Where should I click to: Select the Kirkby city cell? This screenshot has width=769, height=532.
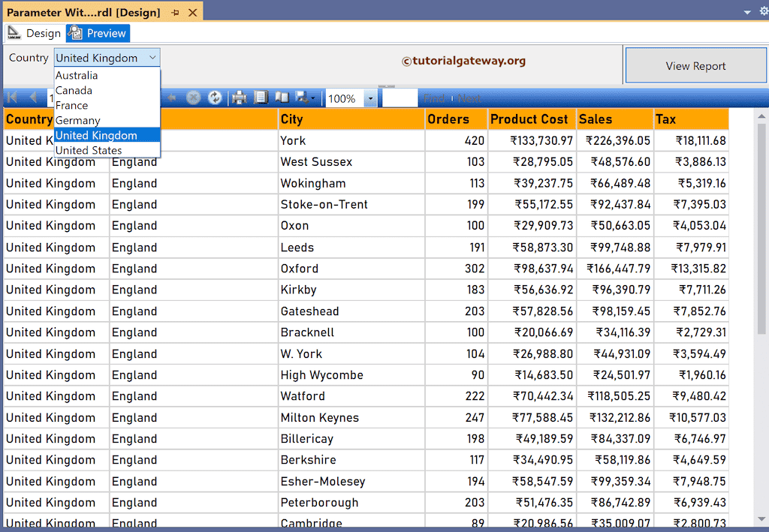click(351, 290)
